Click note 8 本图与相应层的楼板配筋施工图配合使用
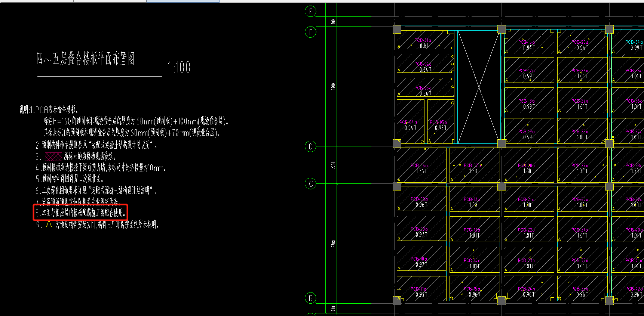This screenshot has width=644, height=316. tap(80, 213)
